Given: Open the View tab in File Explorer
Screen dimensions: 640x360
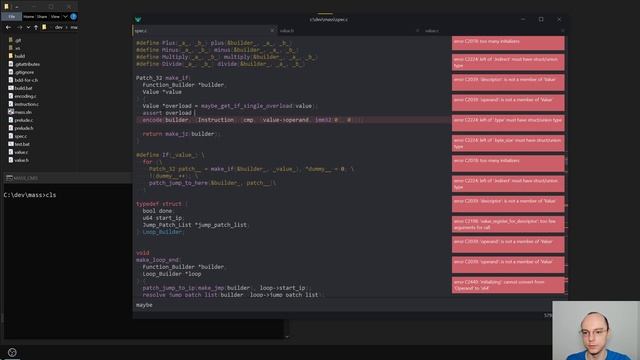Looking at the screenshot, I should point(55,17).
